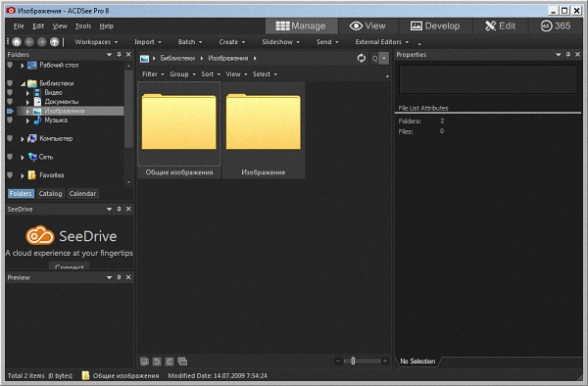
Task: Open the Help menu
Action: point(107,25)
